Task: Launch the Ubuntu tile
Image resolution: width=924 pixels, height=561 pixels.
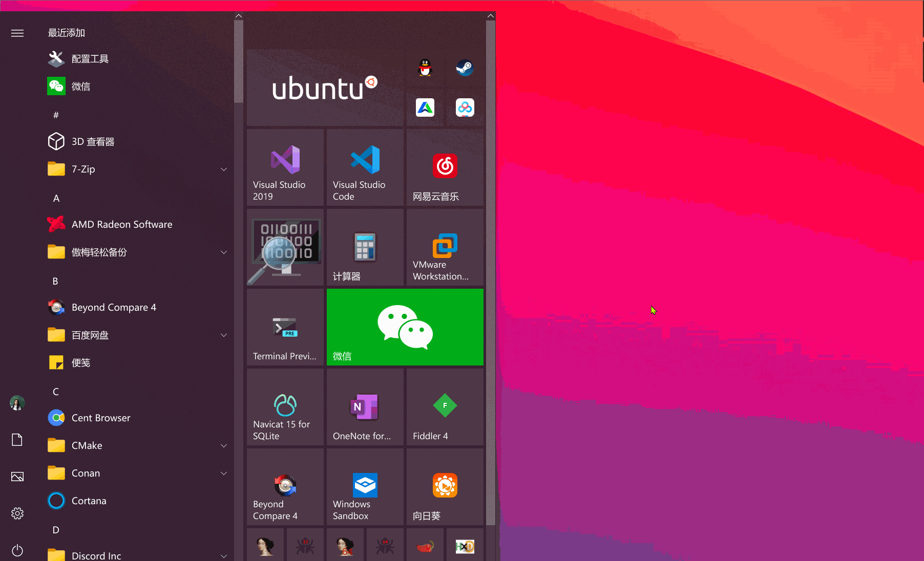Action: (325, 88)
